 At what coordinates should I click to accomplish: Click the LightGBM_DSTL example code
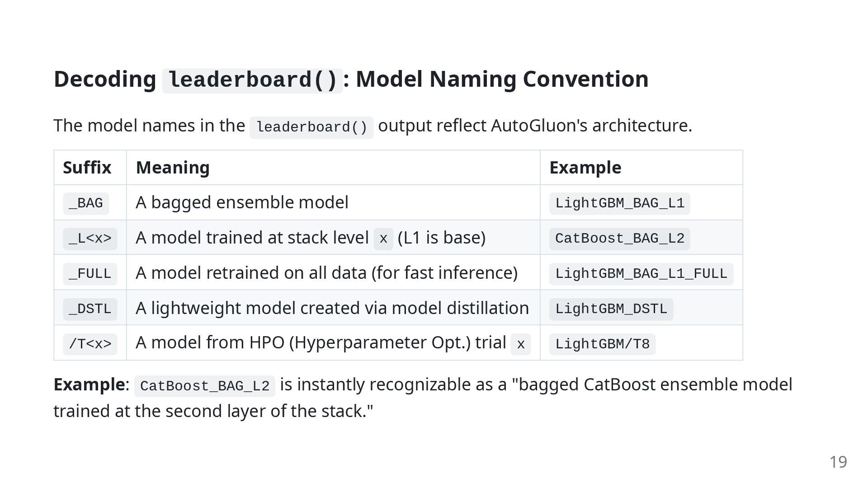[611, 309]
